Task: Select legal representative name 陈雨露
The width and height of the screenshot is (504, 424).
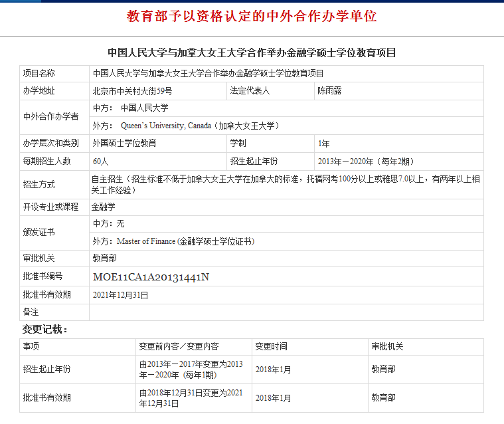Action: click(329, 91)
